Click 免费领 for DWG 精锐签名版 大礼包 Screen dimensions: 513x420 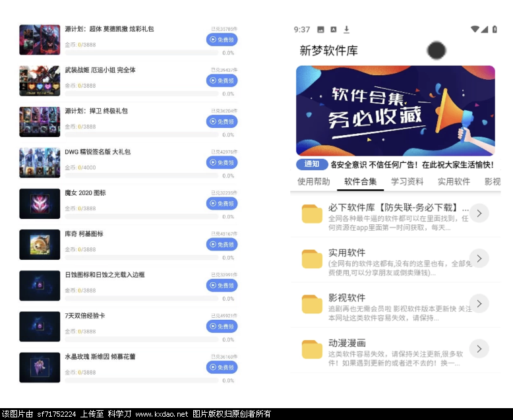[x=222, y=163]
